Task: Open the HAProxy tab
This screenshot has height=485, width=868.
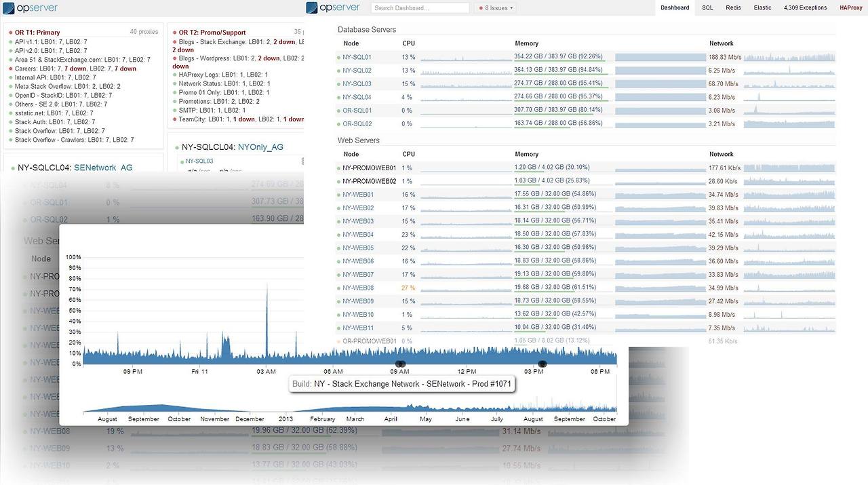Action: (851, 8)
